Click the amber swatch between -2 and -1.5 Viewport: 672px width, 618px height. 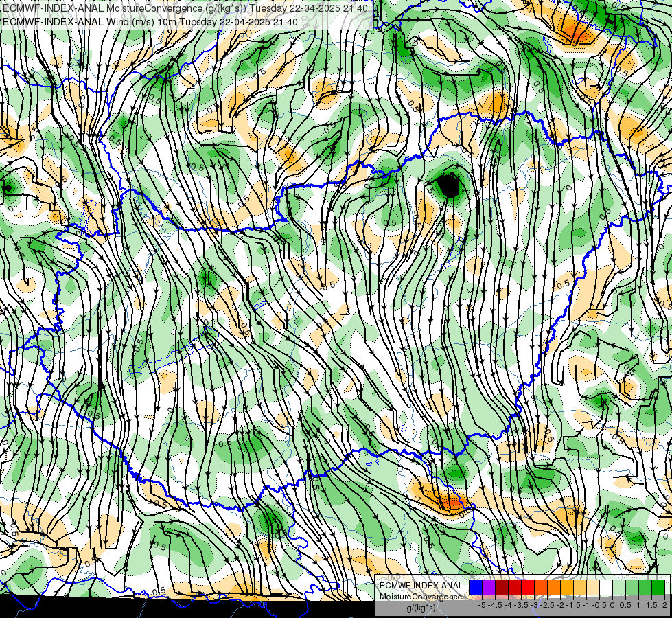(567, 587)
